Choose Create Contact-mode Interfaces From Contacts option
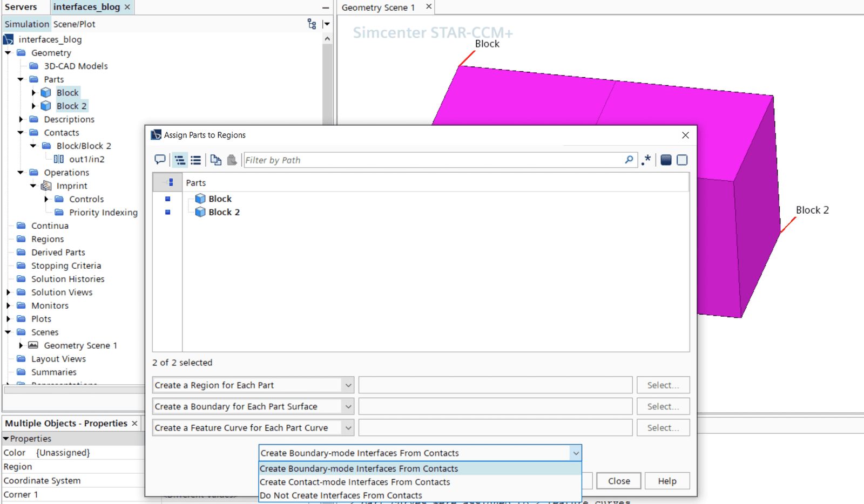Viewport: 864px width, 504px height. [x=420, y=482]
